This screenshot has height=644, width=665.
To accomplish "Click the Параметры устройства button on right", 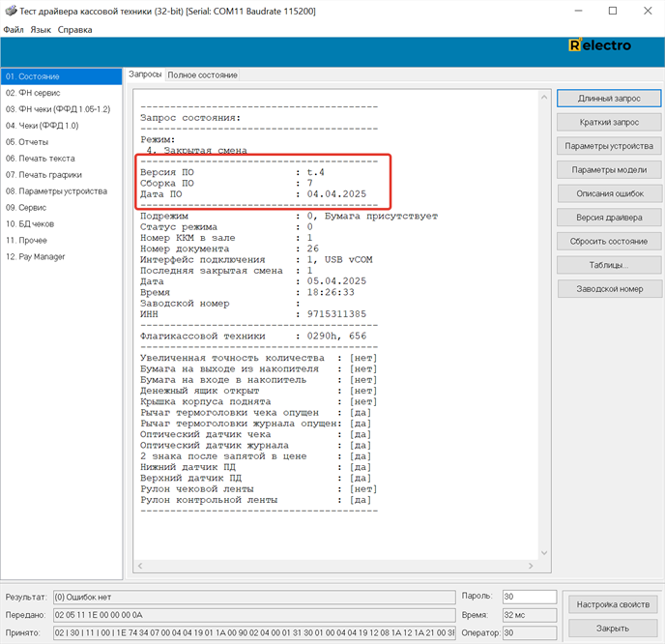I will point(609,146).
